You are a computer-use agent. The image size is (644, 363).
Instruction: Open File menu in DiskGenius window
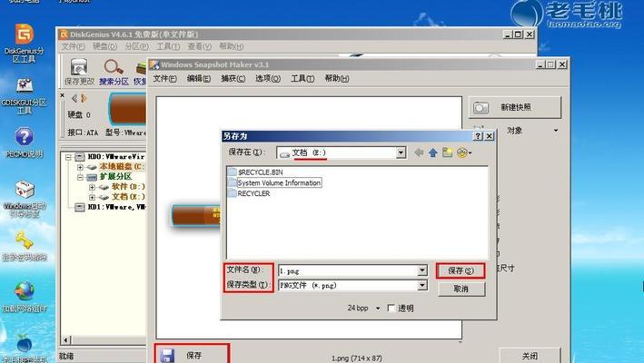point(73,47)
